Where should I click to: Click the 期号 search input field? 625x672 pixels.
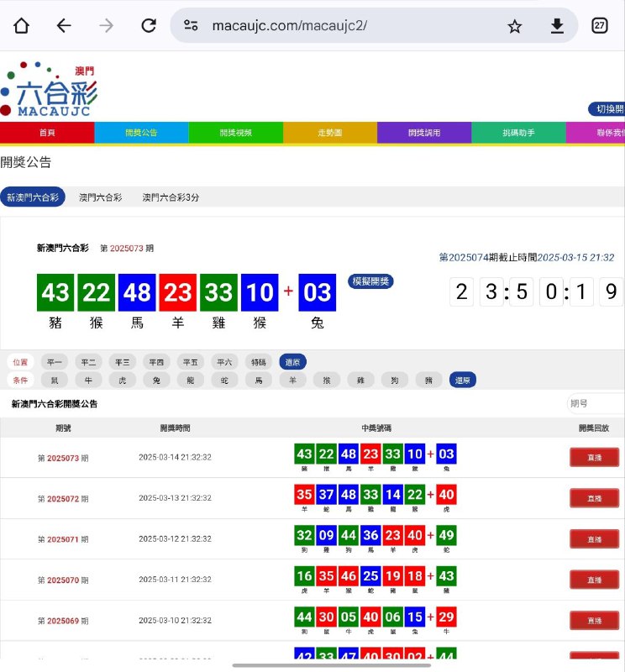tap(596, 403)
